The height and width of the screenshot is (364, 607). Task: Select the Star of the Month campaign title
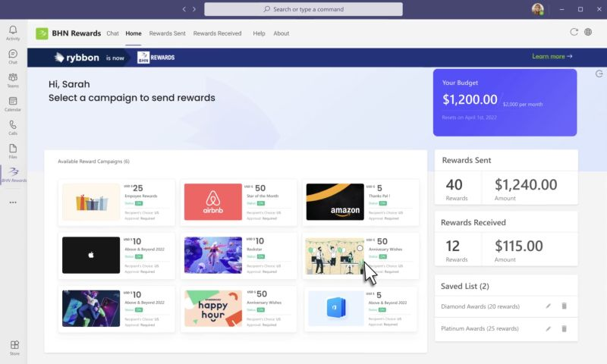tap(263, 196)
